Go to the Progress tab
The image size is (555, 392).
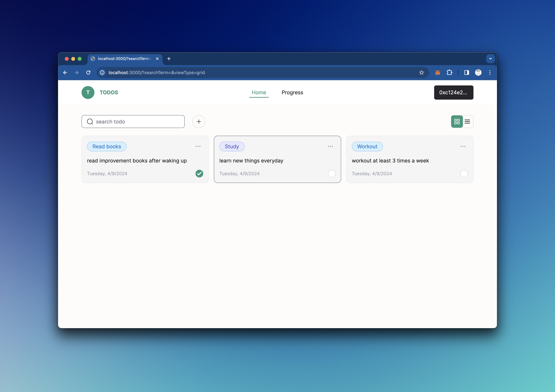(292, 93)
